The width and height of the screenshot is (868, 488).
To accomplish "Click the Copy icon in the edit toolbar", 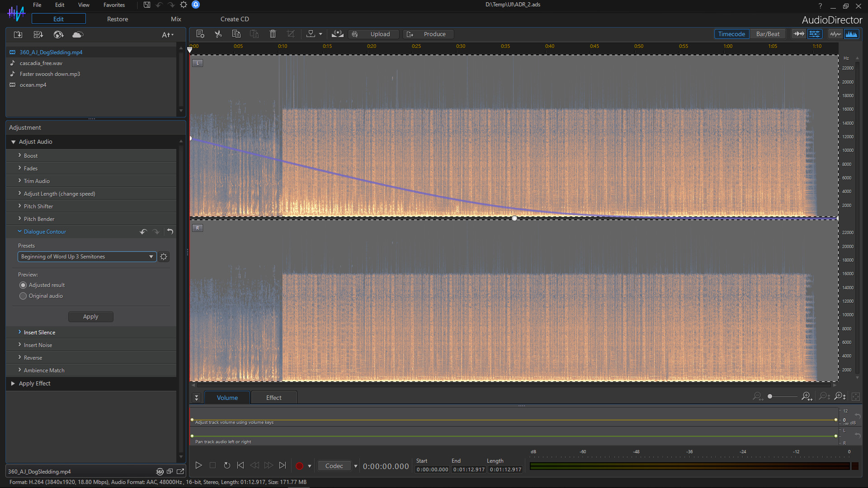I will coord(236,34).
